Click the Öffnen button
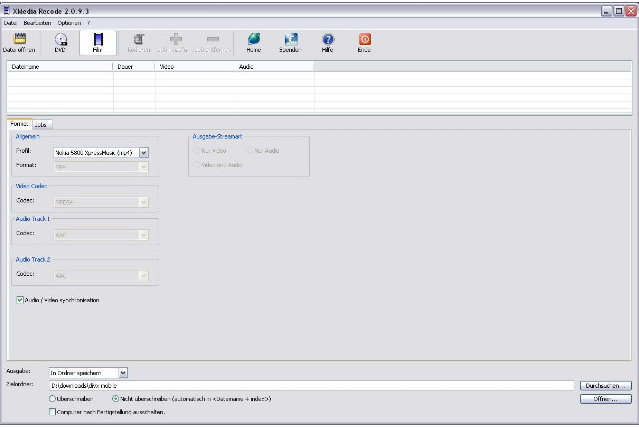 coord(606,399)
